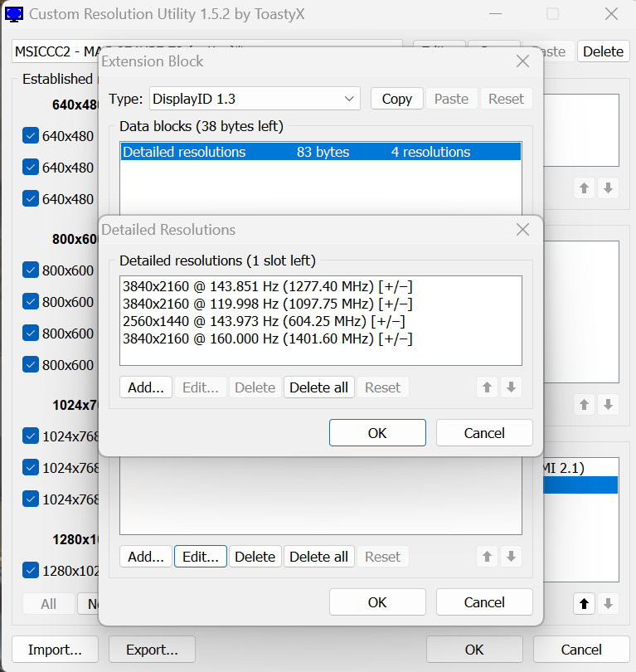Click Add... in Detailed Resolutions dialog
This screenshot has height=672, width=636.
146,387
